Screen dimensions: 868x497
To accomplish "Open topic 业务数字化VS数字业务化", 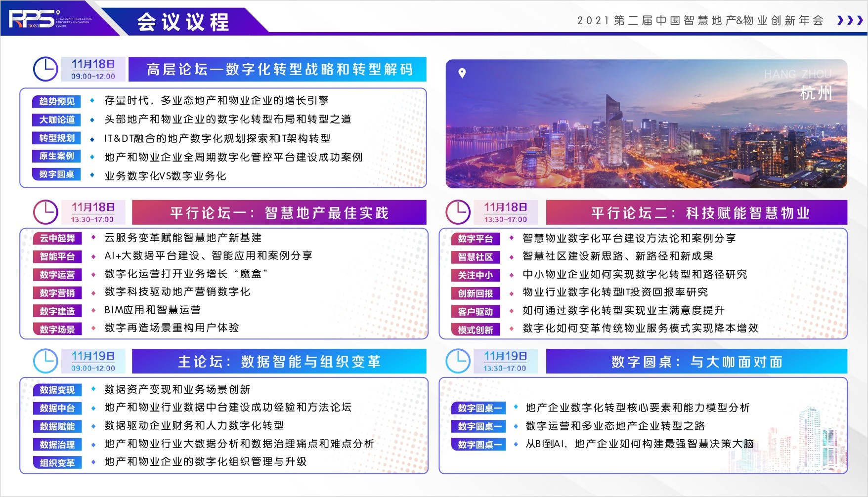I will 165,176.
